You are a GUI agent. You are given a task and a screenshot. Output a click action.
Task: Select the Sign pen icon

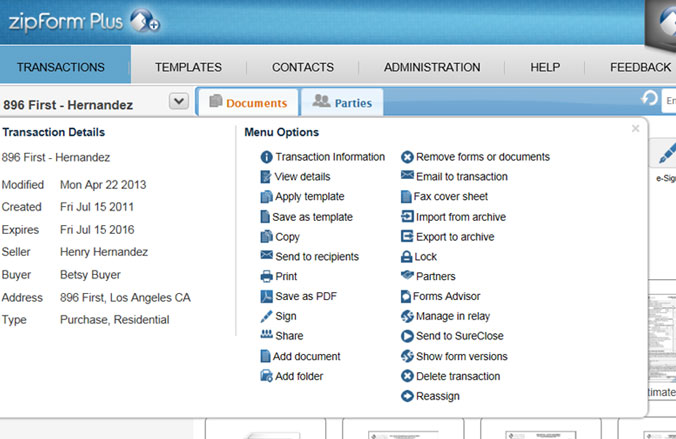[x=266, y=316]
